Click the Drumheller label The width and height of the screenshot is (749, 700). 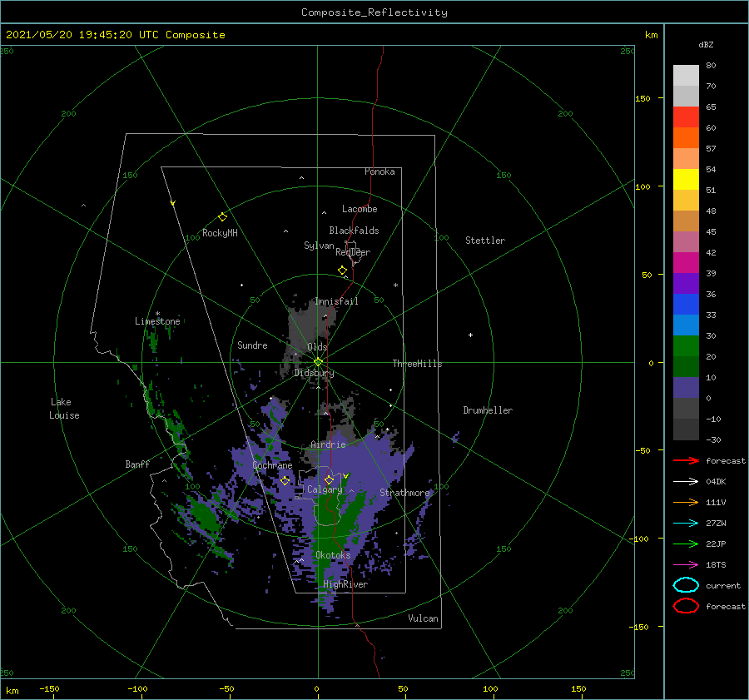point(488,410)
